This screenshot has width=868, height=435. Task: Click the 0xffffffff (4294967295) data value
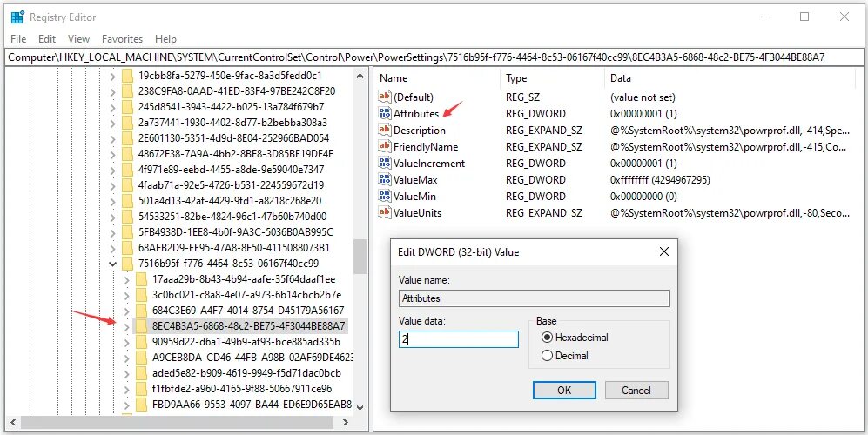pyautogui.click(x=660, y=180)
